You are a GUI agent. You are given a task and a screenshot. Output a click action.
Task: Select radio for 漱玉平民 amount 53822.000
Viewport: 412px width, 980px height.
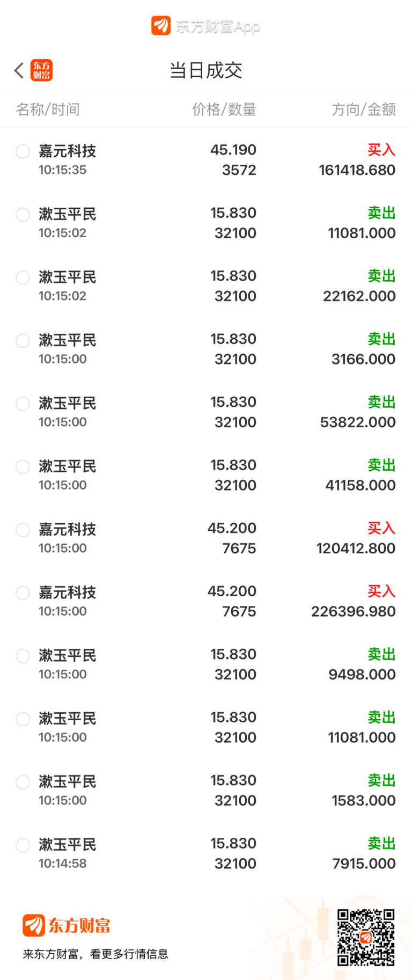[x=23, y=404]
